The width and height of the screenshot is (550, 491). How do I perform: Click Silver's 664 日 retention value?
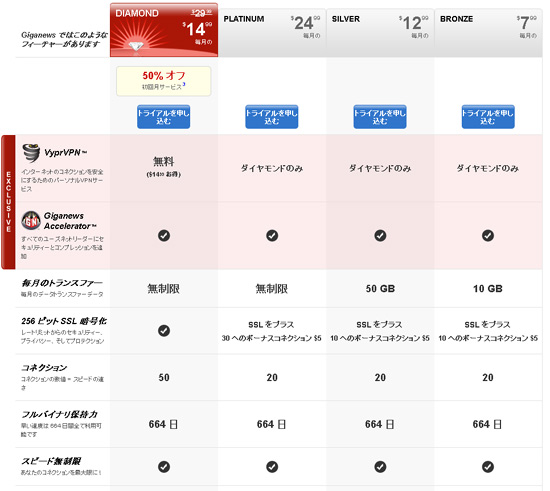pyautogui.click(x=380, y=424)
